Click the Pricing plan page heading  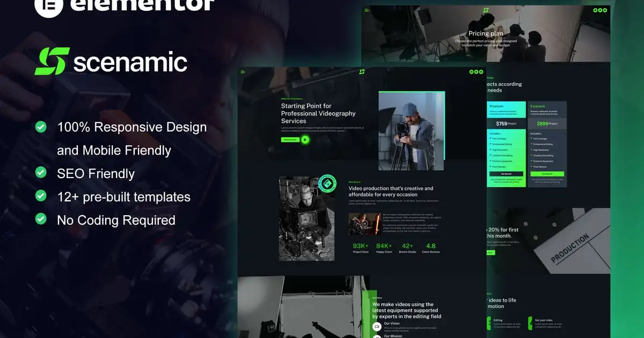coord(486,33)
